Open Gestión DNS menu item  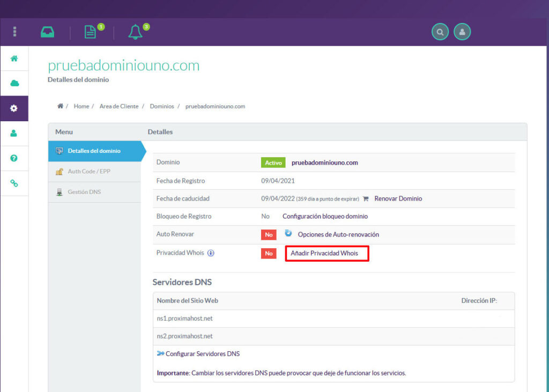click(x=84, y=192)
